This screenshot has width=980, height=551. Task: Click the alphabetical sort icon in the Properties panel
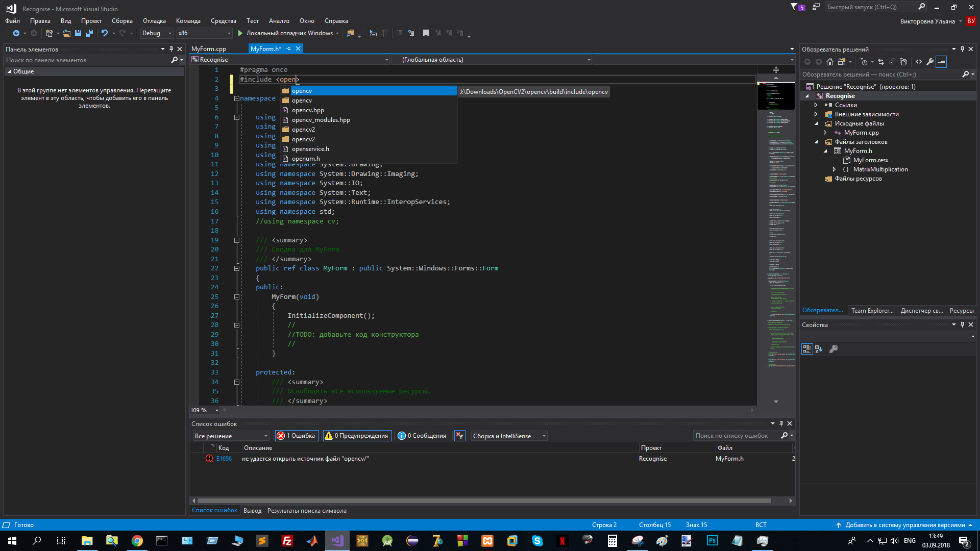[x=819, y=349]
